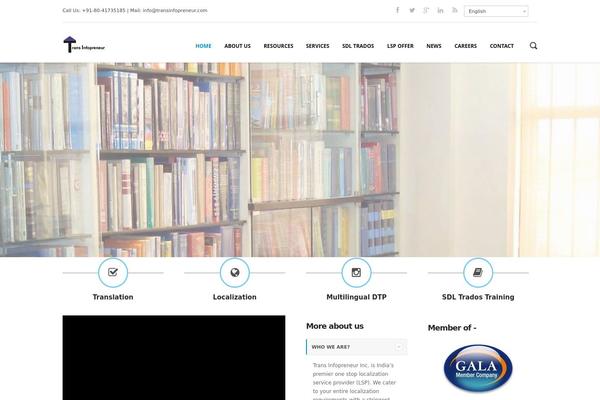Viewport: 600px width, 400px height.
Task: Collapse the Who We Are accordion
Action: click(357, 347)
